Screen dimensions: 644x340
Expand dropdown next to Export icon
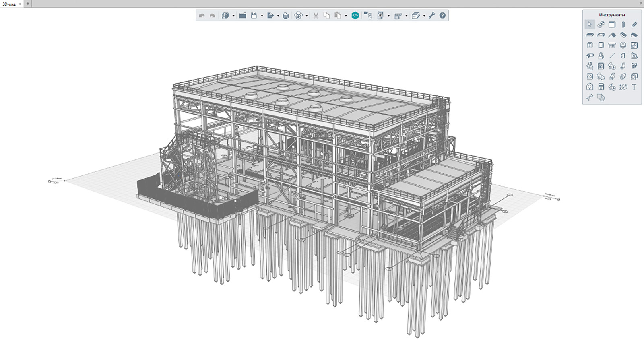278,16
